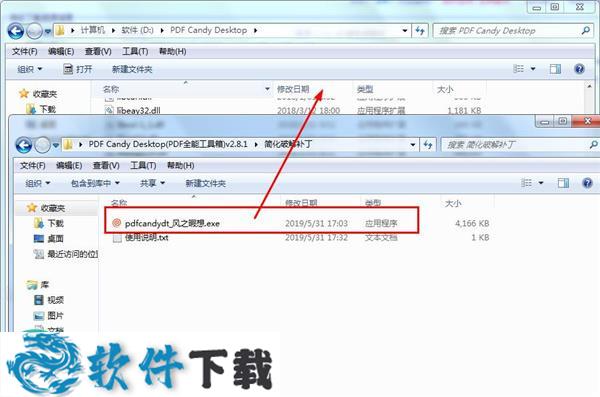This screenshot has width=600, height=397.
Task: Open help in the 简化破解补丁 window
Action: point(587,183)
